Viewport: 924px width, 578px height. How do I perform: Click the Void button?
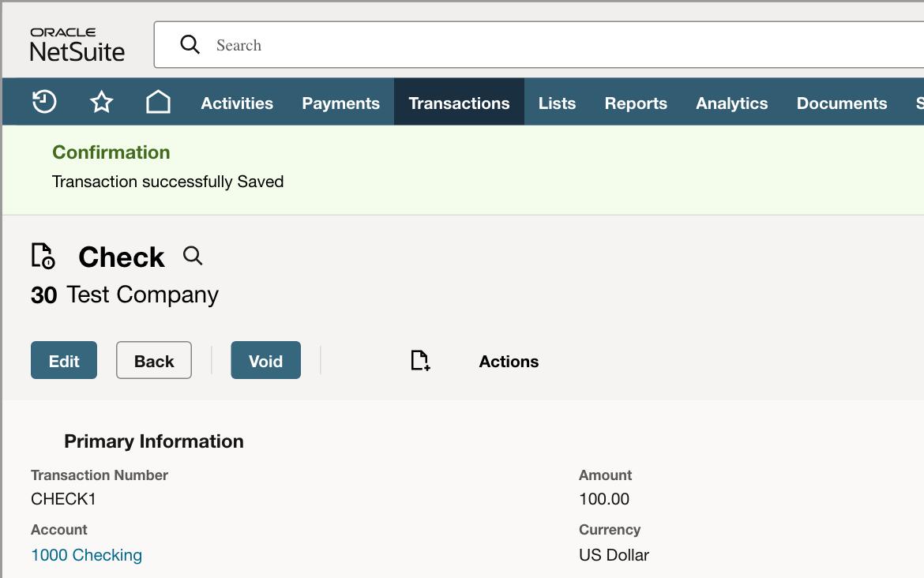coord(266,360)
